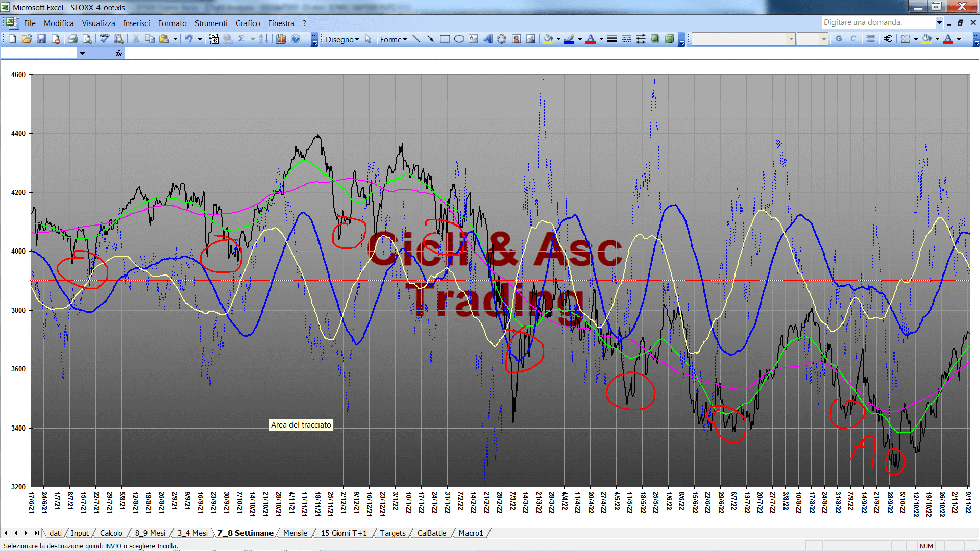The height and width of the screenshot is (551, 980).
Task: Click the blue Line Color brush swatch
Action: pyautogui.click(x=570, y=39)
